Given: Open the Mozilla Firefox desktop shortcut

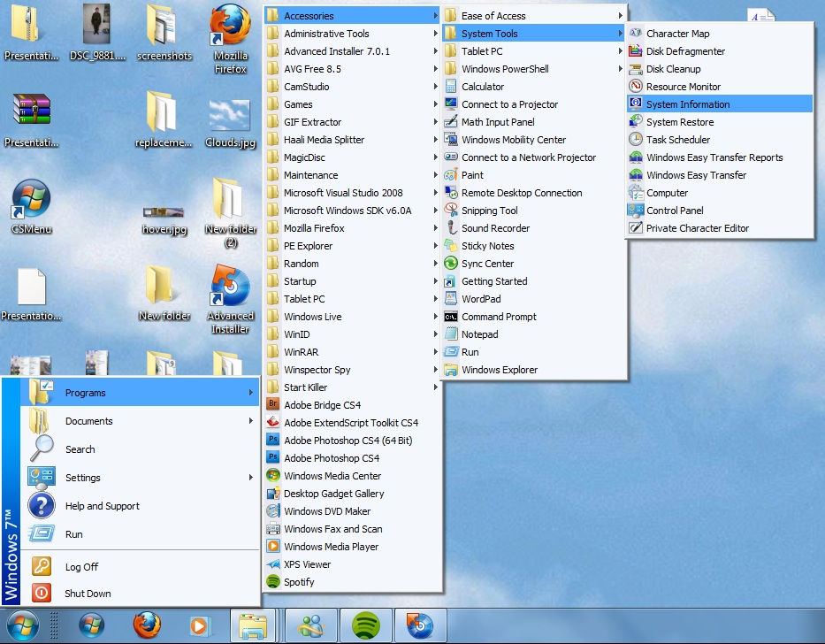Looking at the screenshot, I should pyautogui.click(x=230, y=40).
